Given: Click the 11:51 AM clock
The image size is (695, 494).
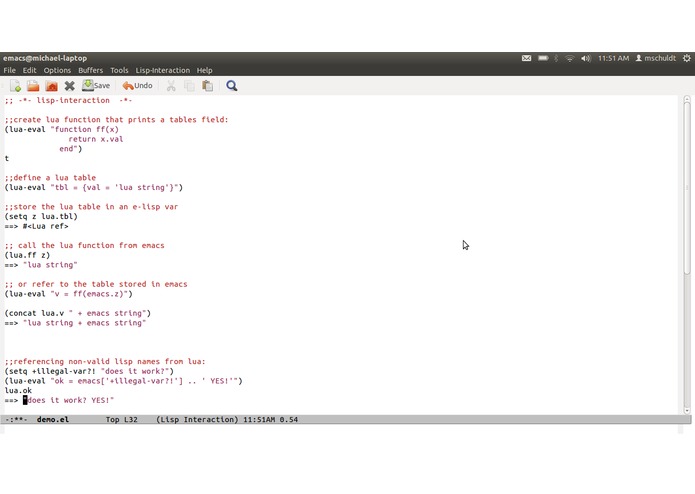Looking at the screenshot, I should [x=613, y=58].
